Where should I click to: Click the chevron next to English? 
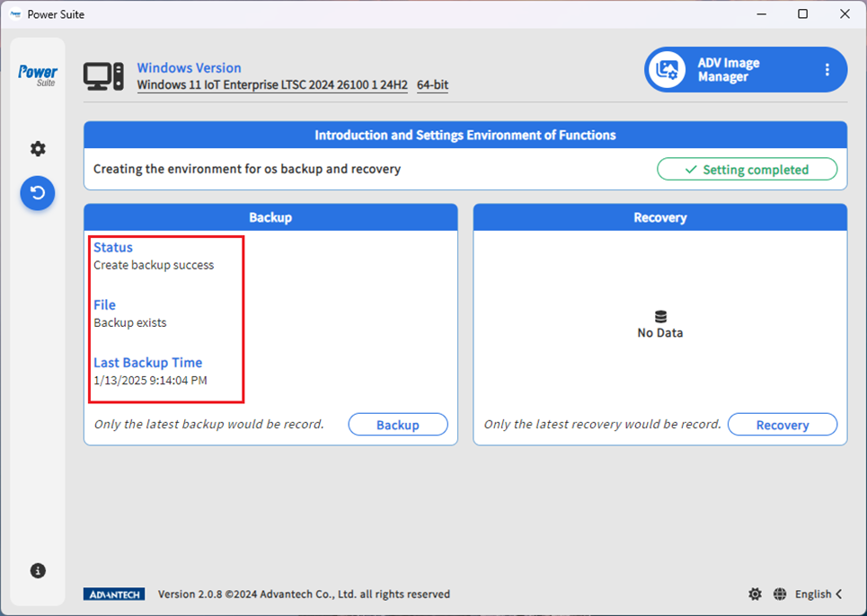point(839,594)
